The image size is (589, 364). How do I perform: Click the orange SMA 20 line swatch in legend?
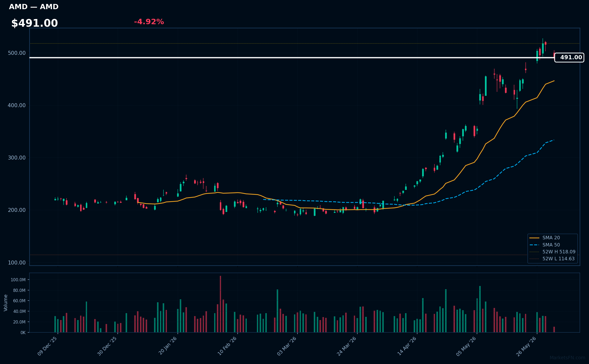[534, 238]
